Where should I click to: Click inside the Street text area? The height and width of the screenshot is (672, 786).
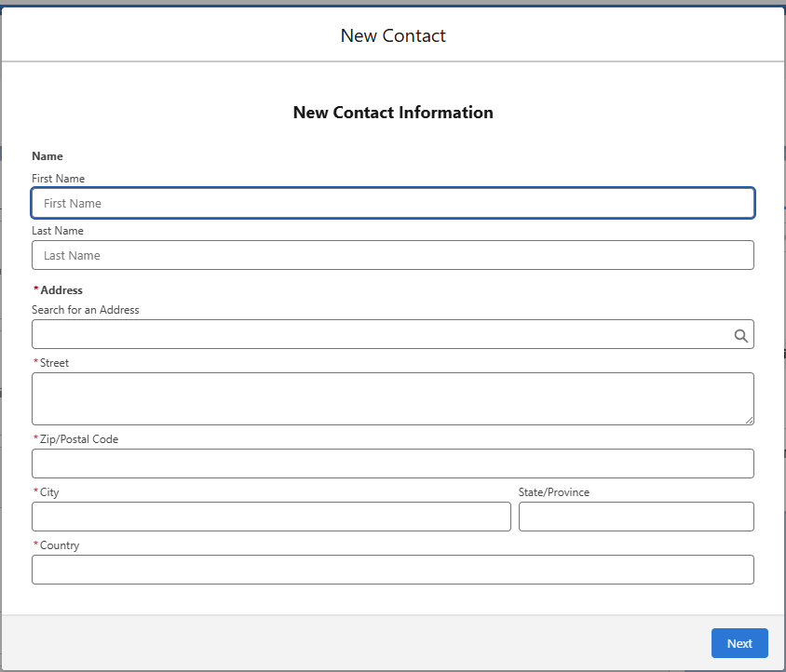393,399
